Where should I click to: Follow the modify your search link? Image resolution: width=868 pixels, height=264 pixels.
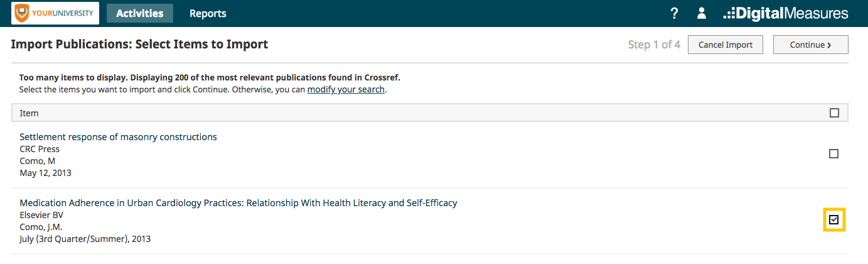point(346,90)
